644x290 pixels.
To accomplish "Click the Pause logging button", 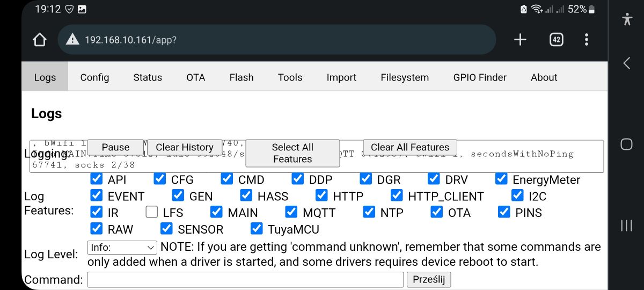I will pos(115,147).
